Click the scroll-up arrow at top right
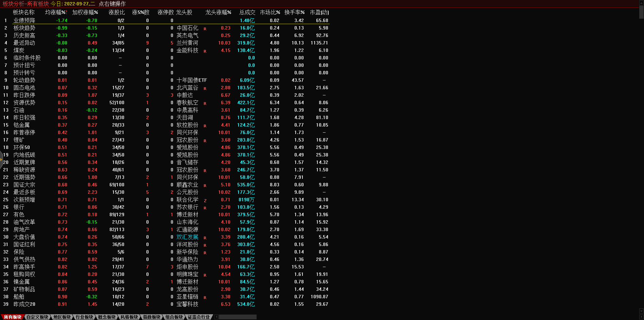 coord(641,3)
